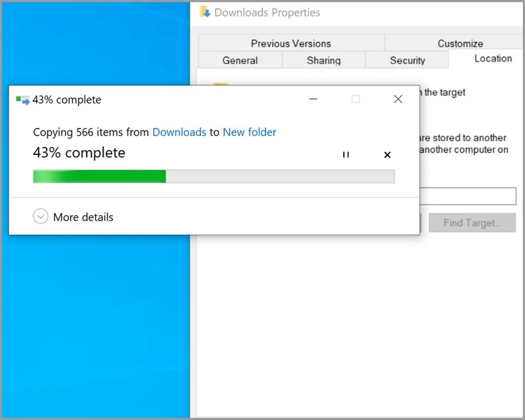Screen dimensions: 525x420
Task: Open the New folder destination link
Action: point(249,132)
